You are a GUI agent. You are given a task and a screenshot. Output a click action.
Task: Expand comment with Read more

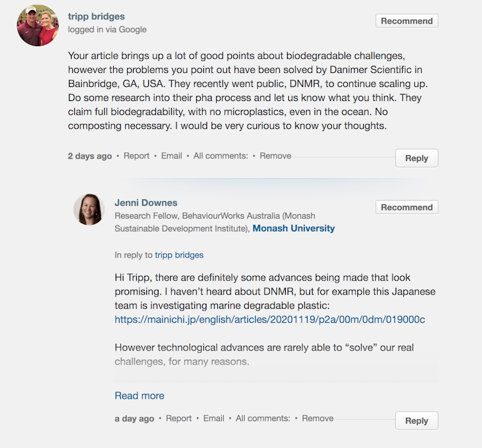[x=139, y=396]
